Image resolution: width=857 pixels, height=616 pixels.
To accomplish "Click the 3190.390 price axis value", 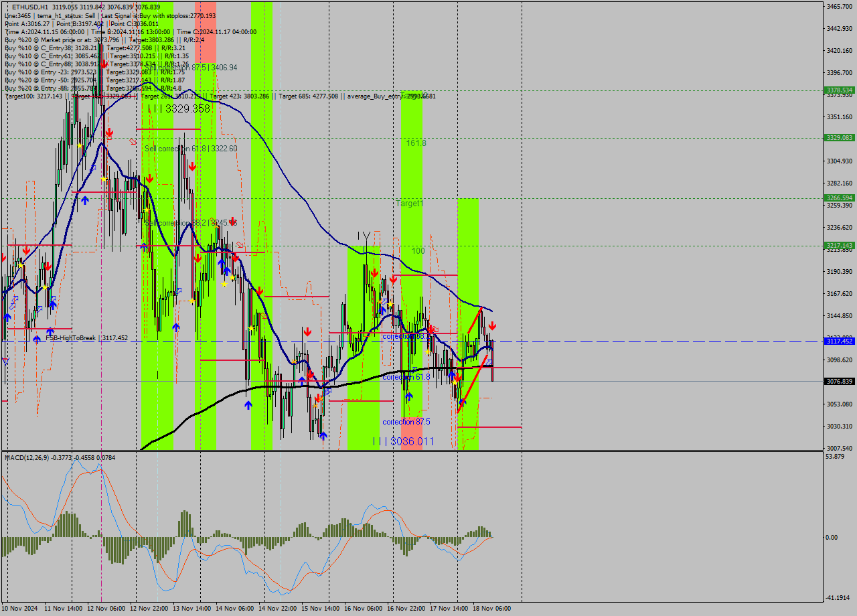I will click(x=839, y=271).
